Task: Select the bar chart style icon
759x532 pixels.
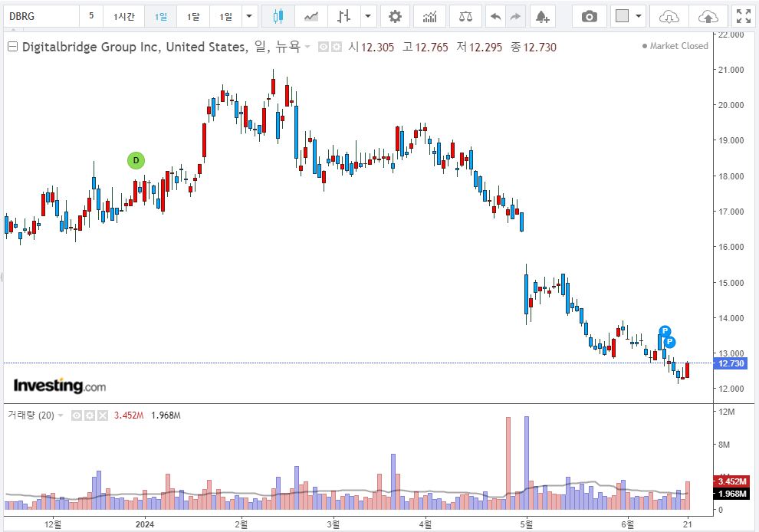Action: point(343,16)
